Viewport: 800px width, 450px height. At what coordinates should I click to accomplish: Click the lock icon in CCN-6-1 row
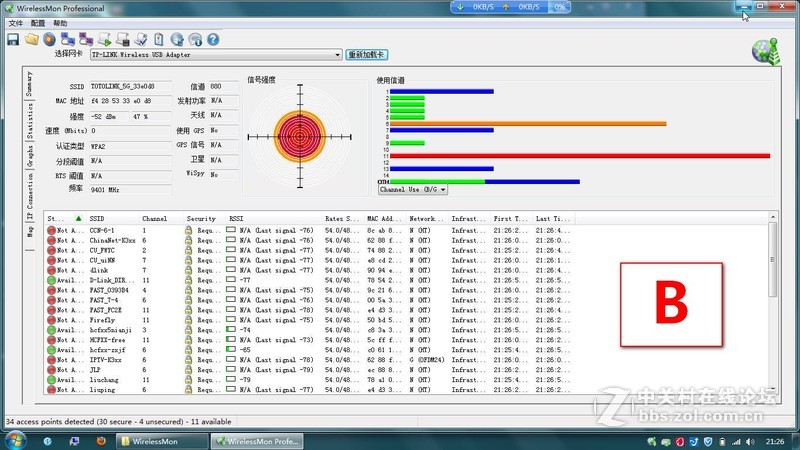click(x=188, y=230)
